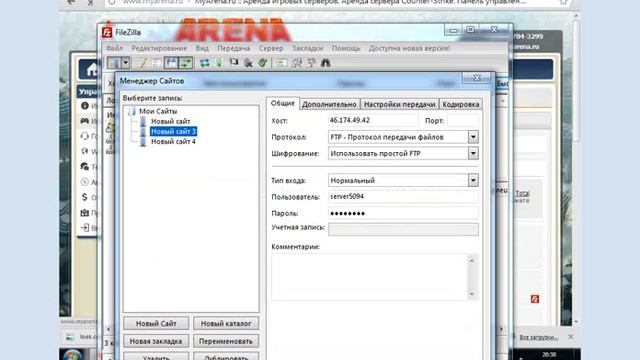
Task: Click home icon on MyArena page
Action: tap(92, 70)
